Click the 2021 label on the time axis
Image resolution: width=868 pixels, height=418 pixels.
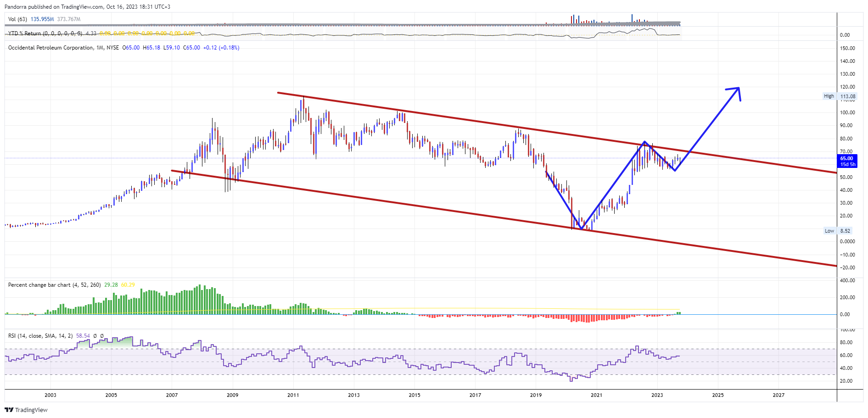tap(597, 395)
